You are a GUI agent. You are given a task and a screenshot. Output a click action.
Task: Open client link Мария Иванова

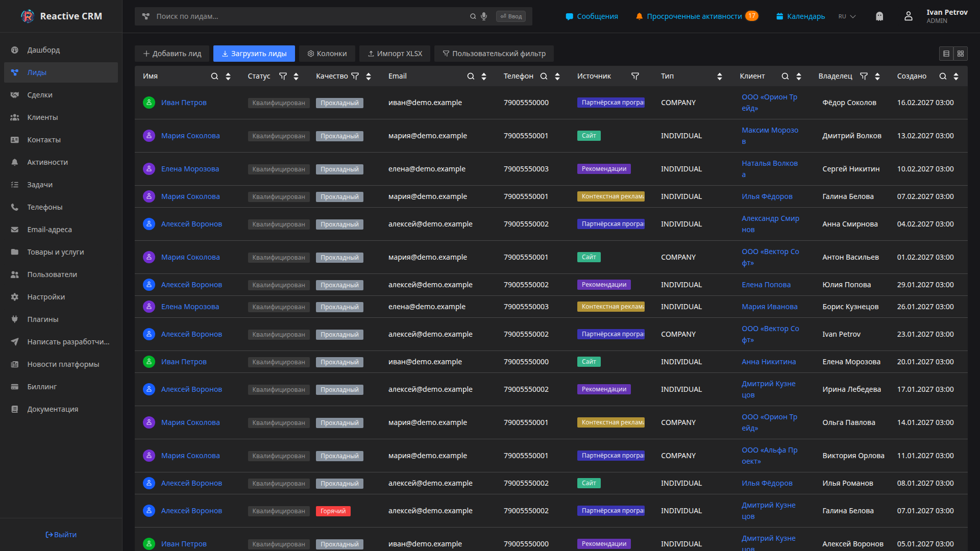[x=769, y=307]
